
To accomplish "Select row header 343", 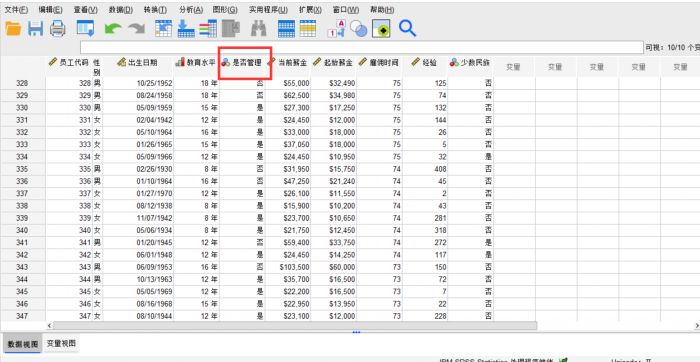I will coord(22,267).
